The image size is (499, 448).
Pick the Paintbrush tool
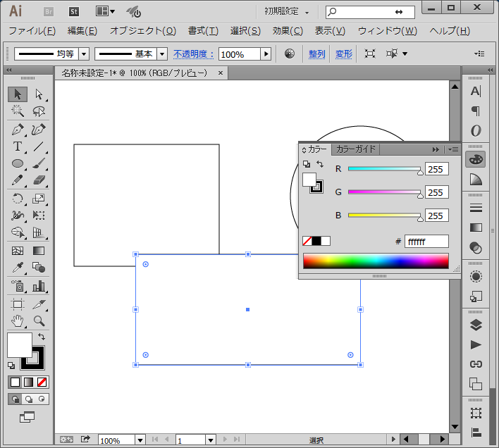pyautogui.click(x=39, y=163)
